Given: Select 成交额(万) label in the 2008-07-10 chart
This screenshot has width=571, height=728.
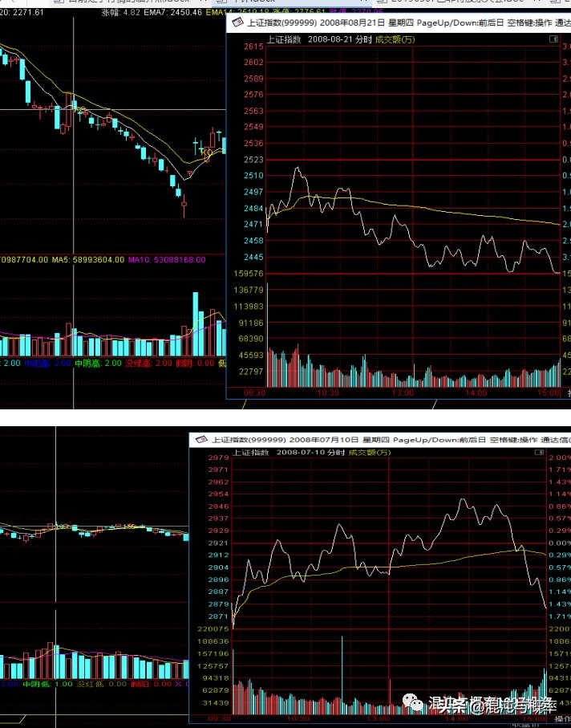Looking at the screenshot, I should click(x=370, y=452).
